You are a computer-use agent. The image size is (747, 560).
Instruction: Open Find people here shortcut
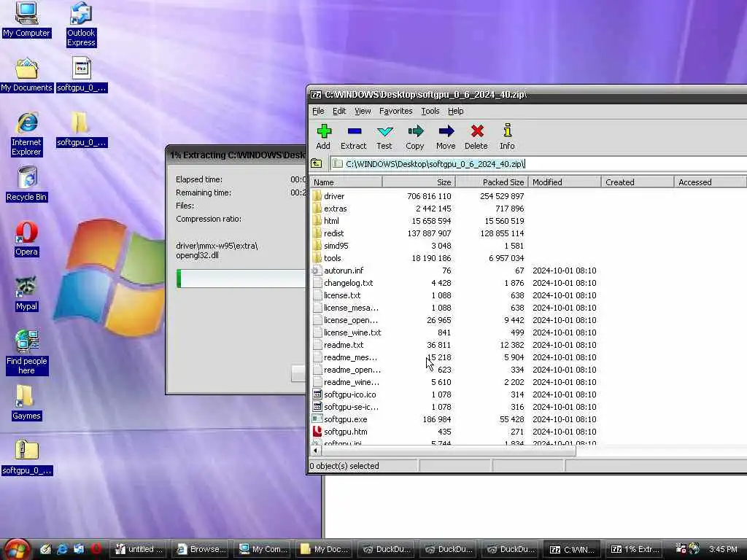tap(27, 352)
